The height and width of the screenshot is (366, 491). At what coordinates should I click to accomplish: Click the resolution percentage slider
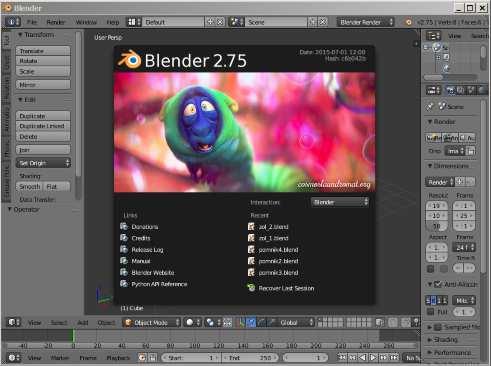[x=436, y=226]
